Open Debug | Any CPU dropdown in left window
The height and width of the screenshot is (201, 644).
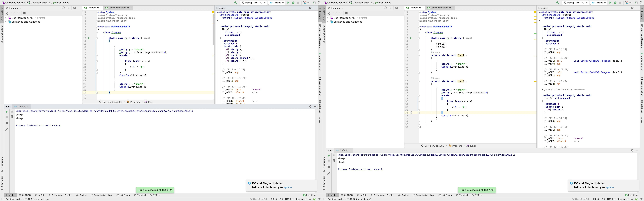click(253, 3)
